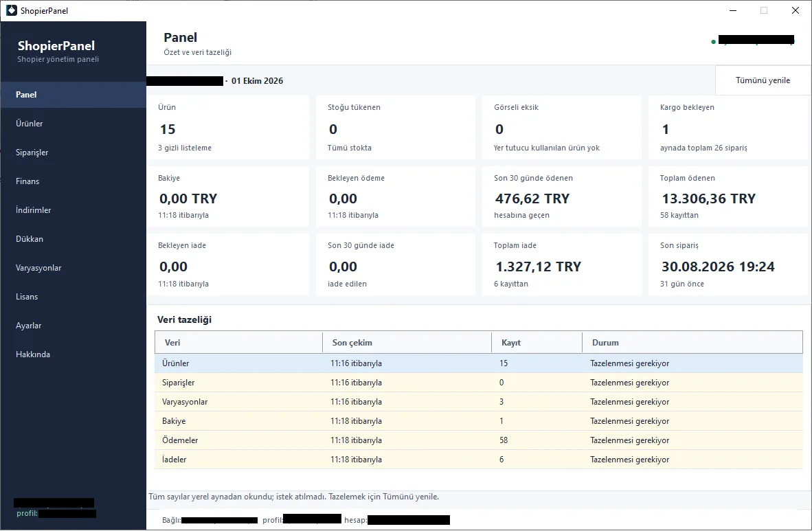Screen dimensions: 812x531
Task: Select the İadeler row in the table
Action: [x=479, y=460]
